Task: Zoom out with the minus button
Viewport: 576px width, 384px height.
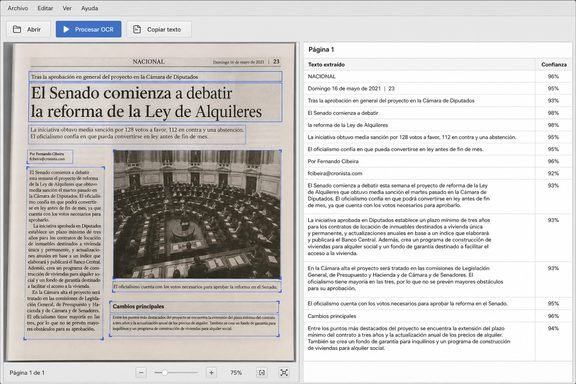Action: click(141, 373)
